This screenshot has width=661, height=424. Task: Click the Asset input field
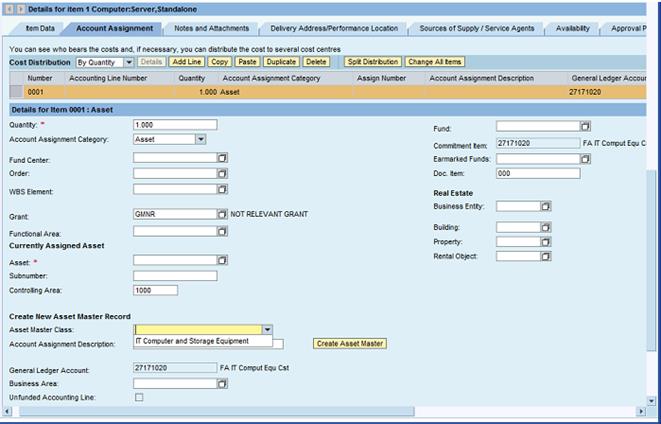coord(175,260)
